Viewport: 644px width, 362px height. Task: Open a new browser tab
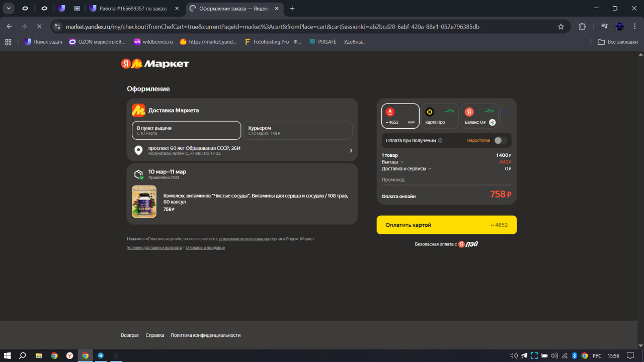292,8
